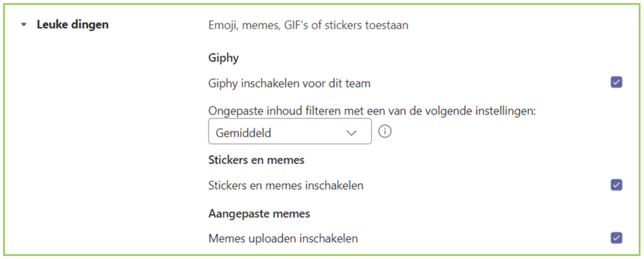Toggle the Memes uploaden inschakelen checkbox

tap(616, 238)
